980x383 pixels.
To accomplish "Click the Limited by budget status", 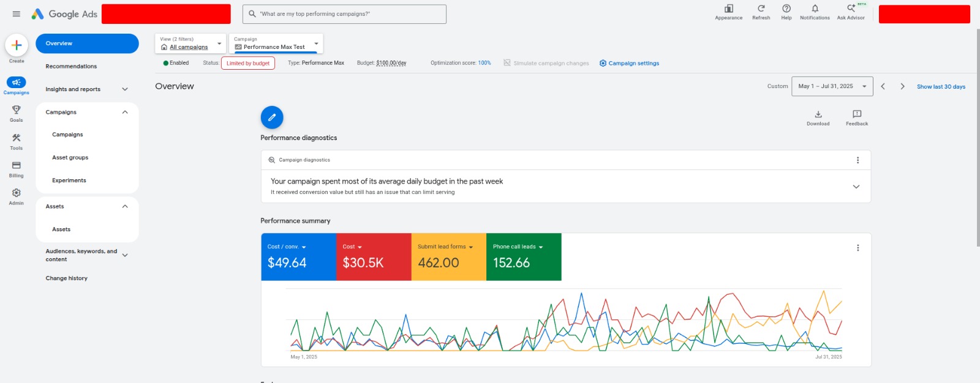I will click(x=248, y=63).
